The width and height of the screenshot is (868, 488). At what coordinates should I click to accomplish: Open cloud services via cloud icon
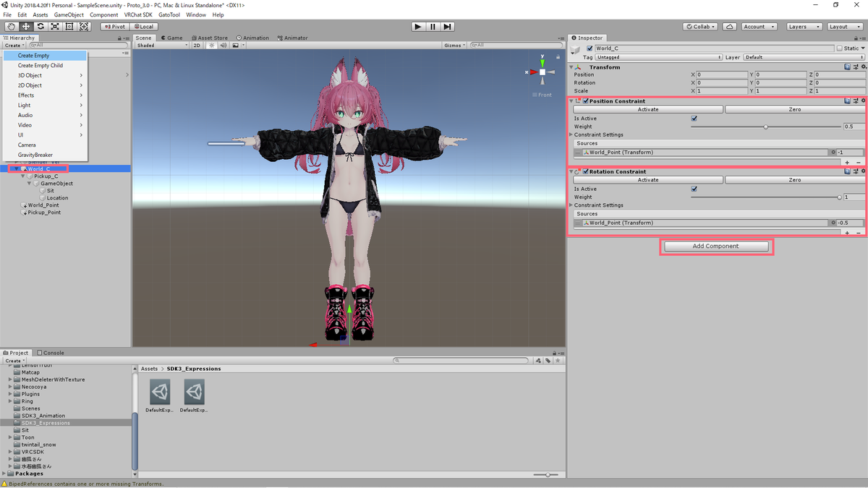pos(730,27)
